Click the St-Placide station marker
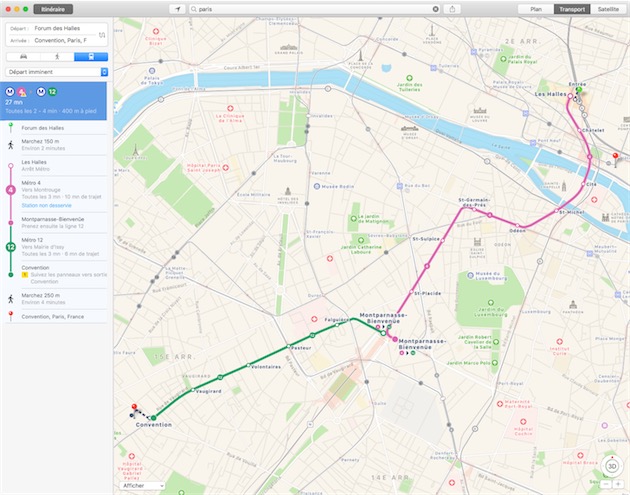 click(411, 292)
